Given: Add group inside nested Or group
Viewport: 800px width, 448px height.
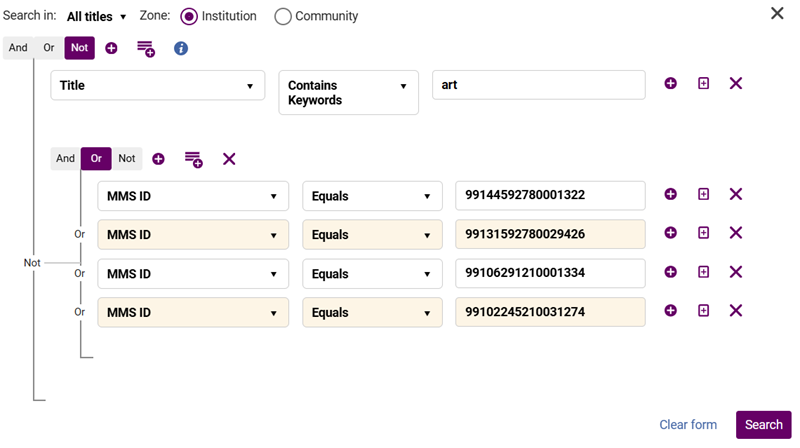Looking at the screenshot, I should pos(193,159).
